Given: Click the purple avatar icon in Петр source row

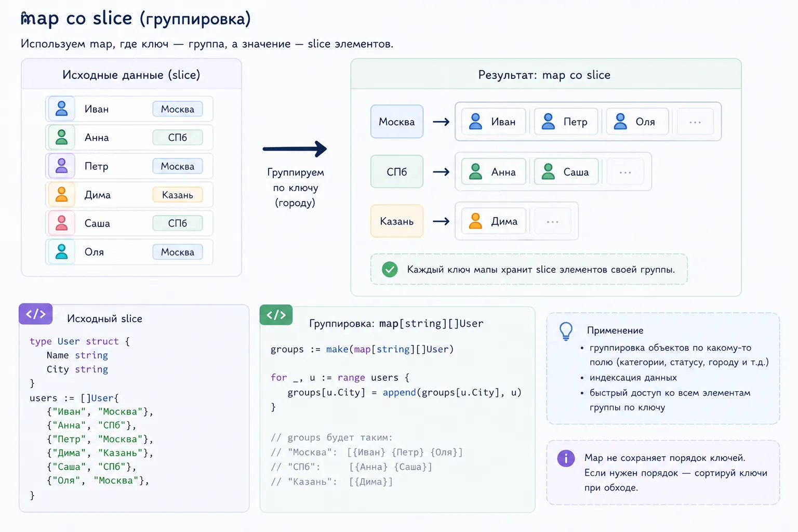Looking at the screenshot, I should point(61,166).
